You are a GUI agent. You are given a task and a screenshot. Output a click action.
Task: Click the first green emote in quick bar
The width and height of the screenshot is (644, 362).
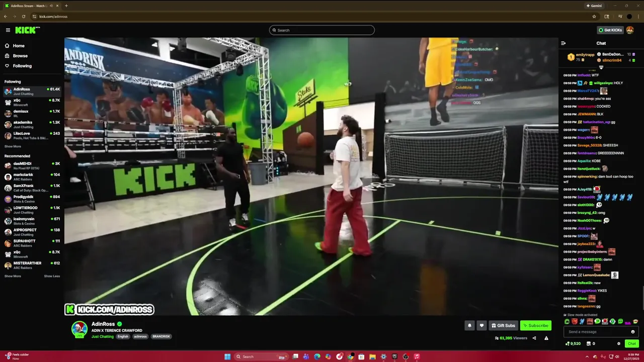click(567, 322)
